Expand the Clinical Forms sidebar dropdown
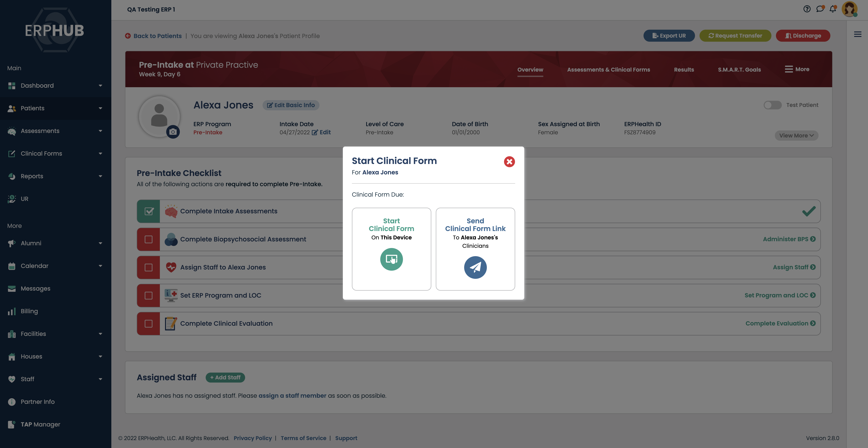868x448 pixels. (x=100, y=154)
